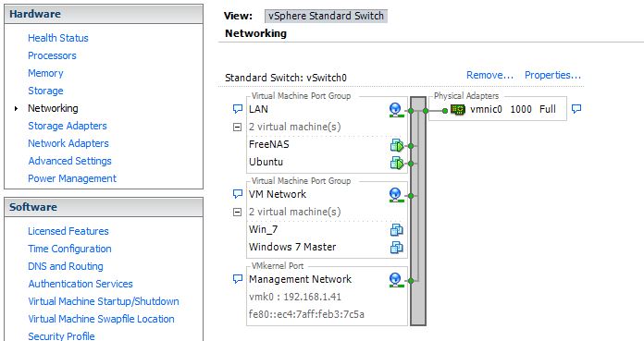Click the Management Network info bubble icon
644x341 pixels.
pos(238,279)
